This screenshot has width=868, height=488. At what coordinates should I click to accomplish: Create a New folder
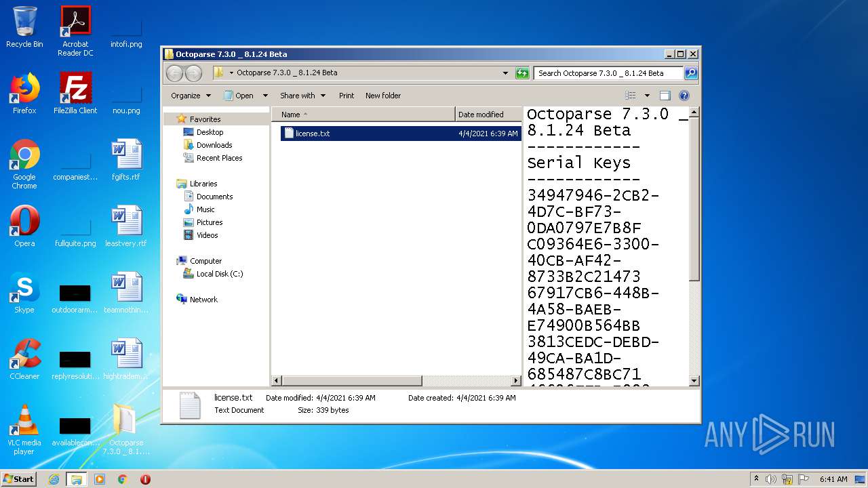[383, 96]
